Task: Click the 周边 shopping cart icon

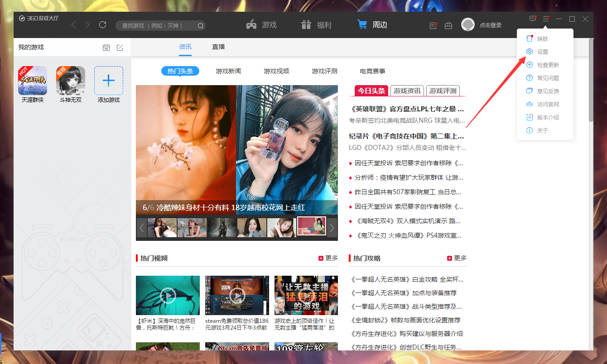Action: coord(362,24)
